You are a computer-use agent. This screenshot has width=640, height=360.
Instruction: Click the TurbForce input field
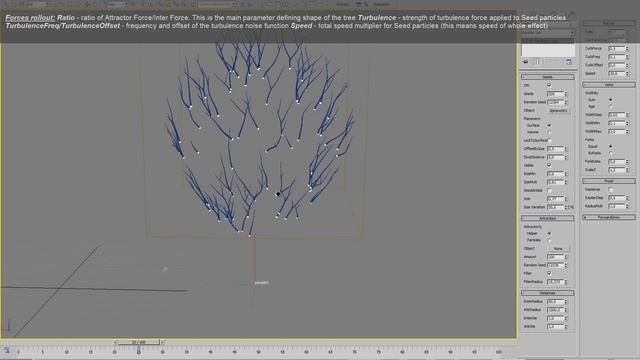[616, 48]
